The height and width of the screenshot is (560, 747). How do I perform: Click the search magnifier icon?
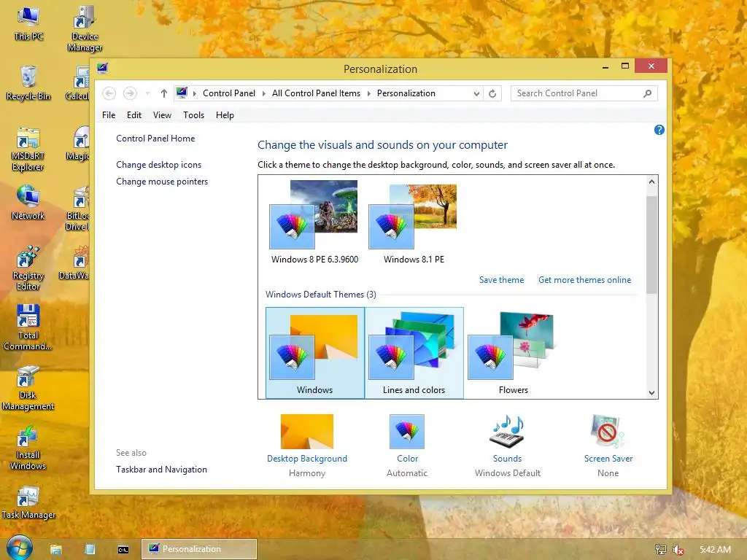pos(648,94)
